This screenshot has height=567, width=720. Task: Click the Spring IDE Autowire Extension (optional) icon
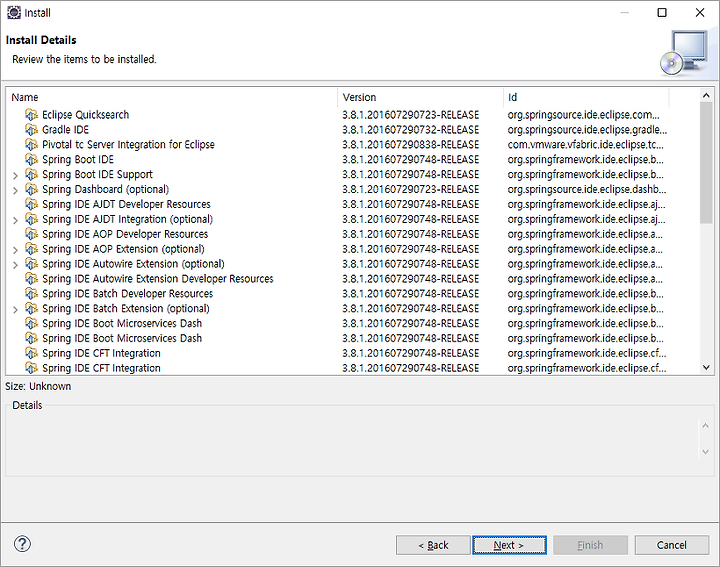[x=31, y=264]
